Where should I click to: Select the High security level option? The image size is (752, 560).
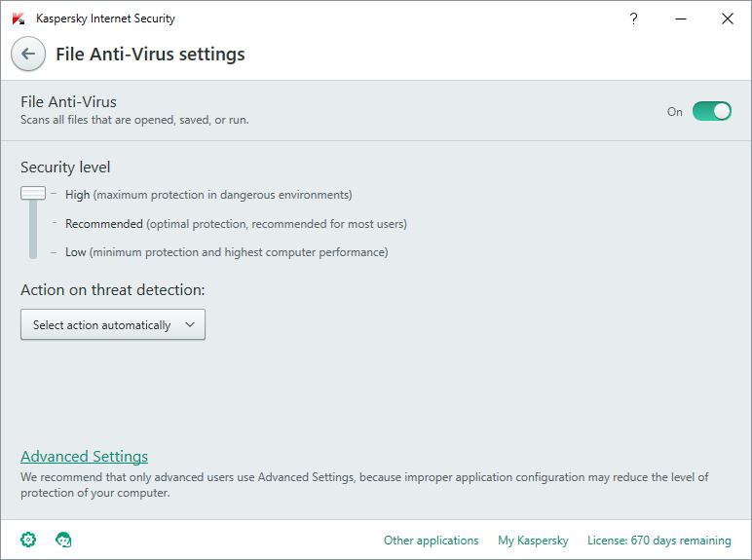(x=78, y=195)
